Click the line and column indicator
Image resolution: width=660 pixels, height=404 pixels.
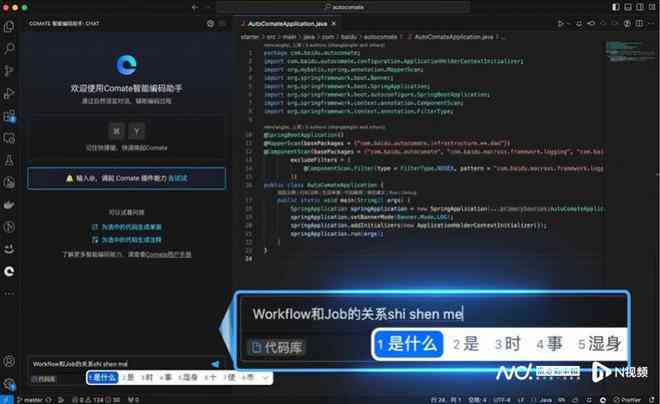(445, 400)
